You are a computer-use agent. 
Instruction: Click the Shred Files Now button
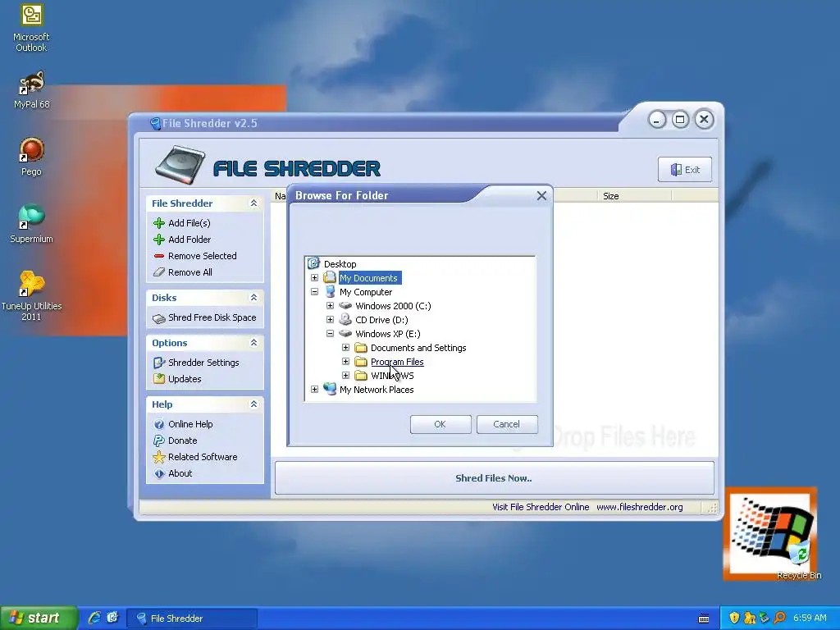coord(494,478)
